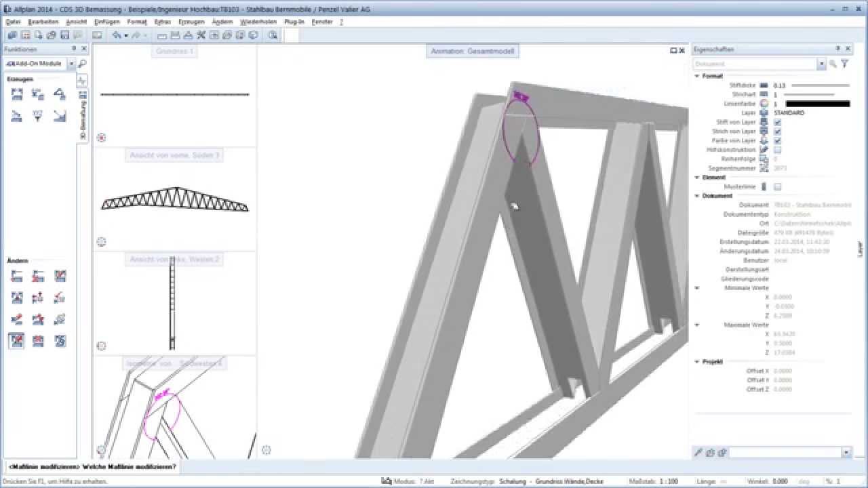The height and width of the screenshot is (488, 868).
Task: Enable the Musterlinie checkbox
Action: pyautogui.click(x=778, y=186)
